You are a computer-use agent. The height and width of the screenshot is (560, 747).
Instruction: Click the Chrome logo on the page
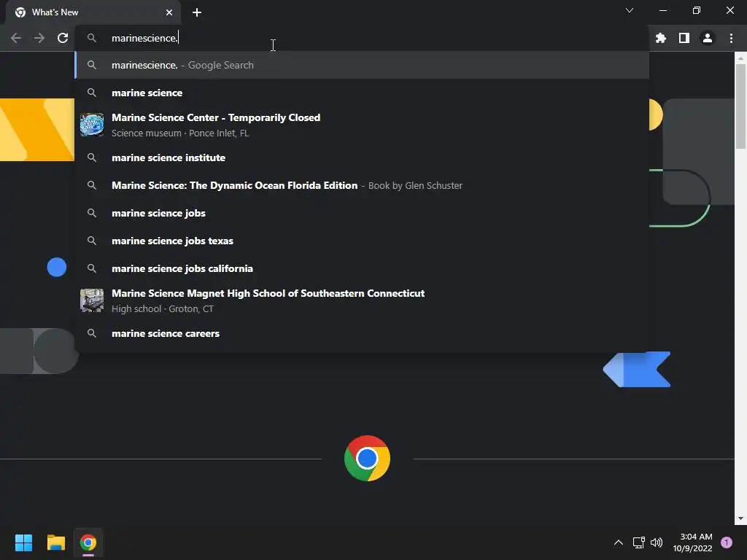[x=367, y=458]
